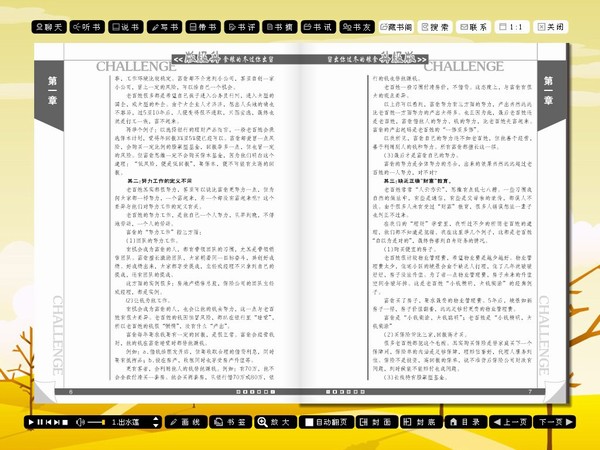The image size is (600, 450).
Task: Select the track name 1.出水莲
Action: click(x=125, y=422)
